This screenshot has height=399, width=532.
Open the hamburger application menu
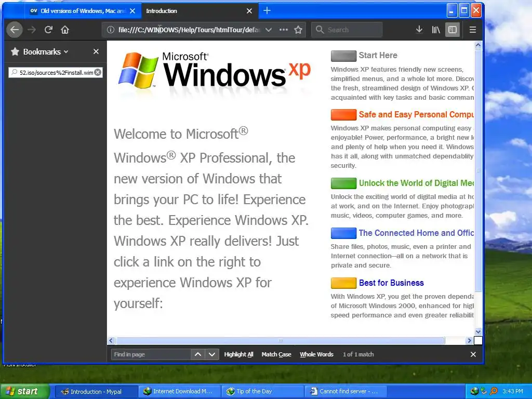click(473, 30)
